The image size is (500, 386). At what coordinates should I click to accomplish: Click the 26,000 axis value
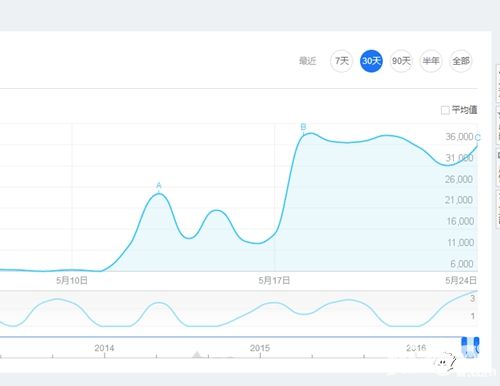459,179
